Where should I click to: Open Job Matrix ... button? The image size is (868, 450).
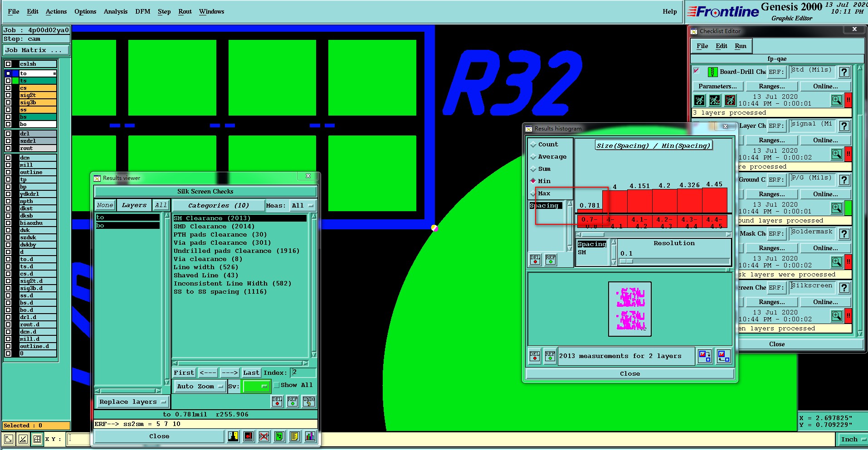[x=36, y=50]
